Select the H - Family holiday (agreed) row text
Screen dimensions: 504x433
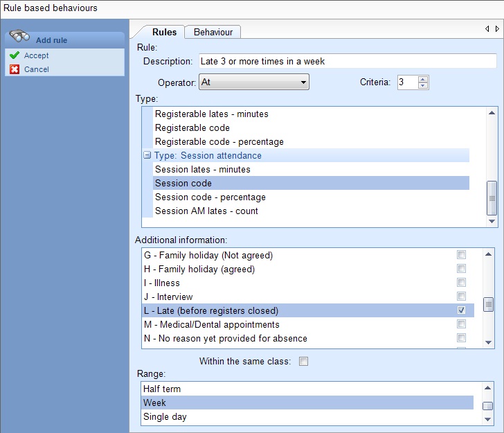[199, 269]
